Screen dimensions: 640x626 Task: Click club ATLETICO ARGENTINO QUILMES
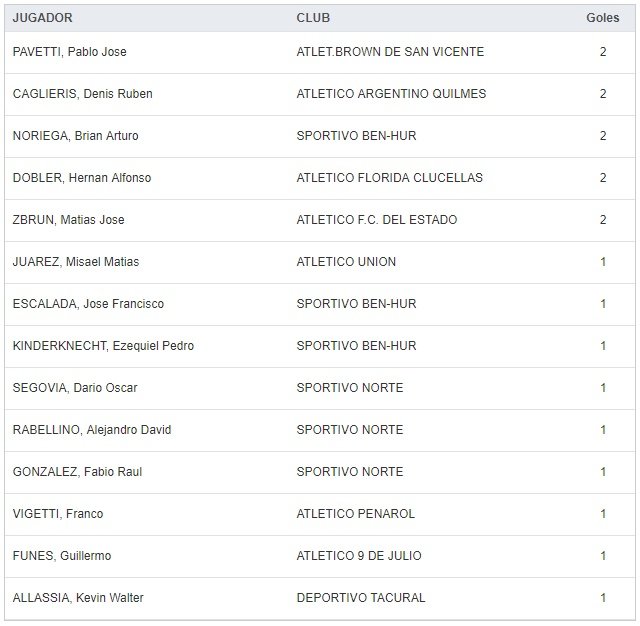tap(391, 94)
